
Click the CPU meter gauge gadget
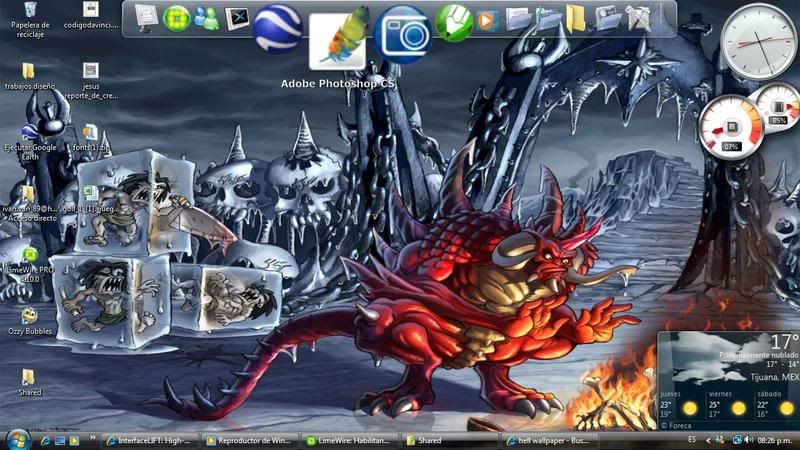point(730,127)
